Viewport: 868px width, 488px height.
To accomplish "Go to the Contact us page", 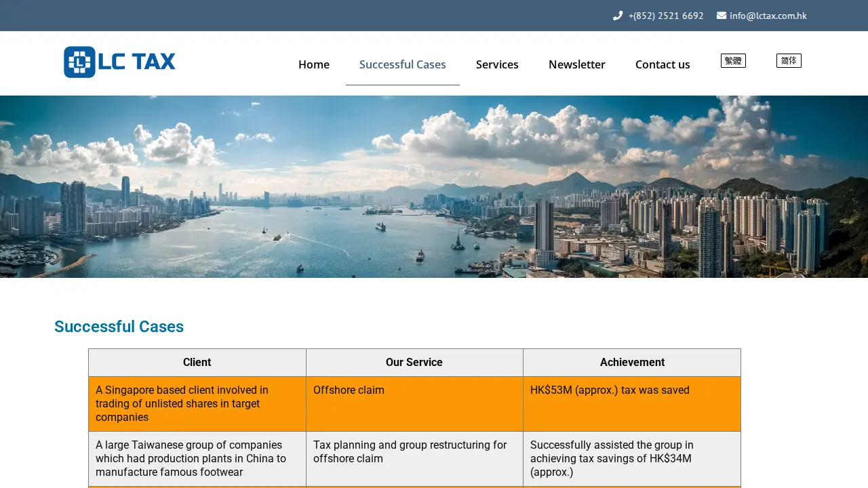I will pos(663,64).
